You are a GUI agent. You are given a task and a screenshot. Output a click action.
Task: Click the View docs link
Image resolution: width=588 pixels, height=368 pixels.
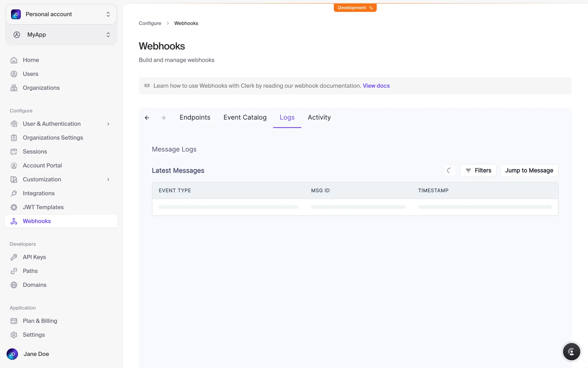[x=376, y=86]
